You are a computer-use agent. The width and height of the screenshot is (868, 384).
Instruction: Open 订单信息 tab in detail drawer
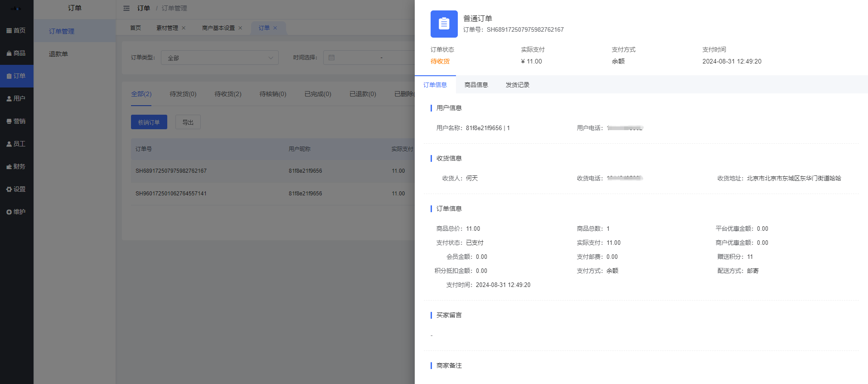tap(435, 85)
